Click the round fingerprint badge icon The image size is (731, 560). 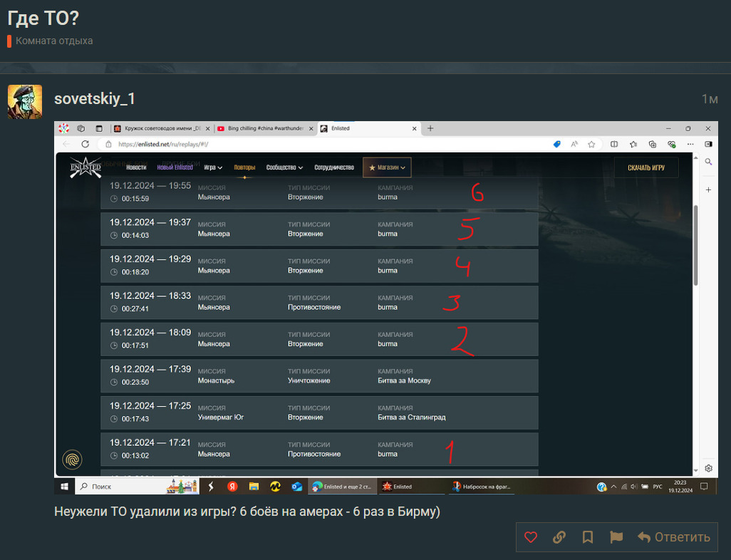[x=72, y=460]
